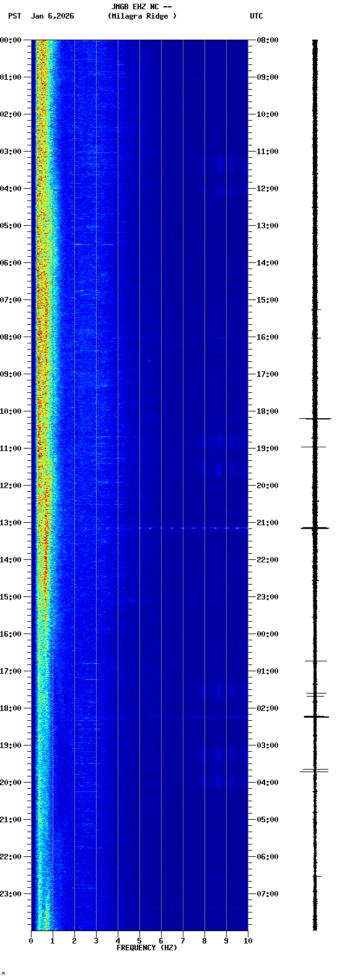The height and width of the screenshot is (980, 342).
Task: Click the 07:00 UTC time label
Action: pos(268,894)
